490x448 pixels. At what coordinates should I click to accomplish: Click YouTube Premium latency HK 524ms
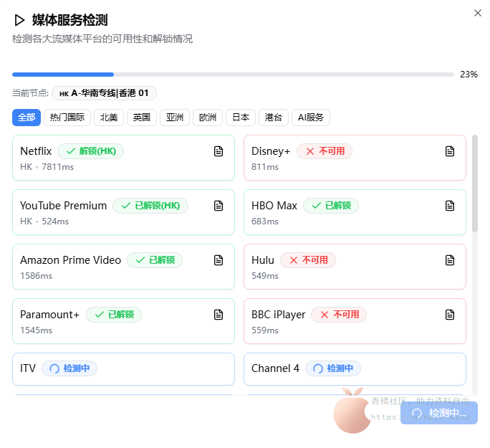pos(44,221)
